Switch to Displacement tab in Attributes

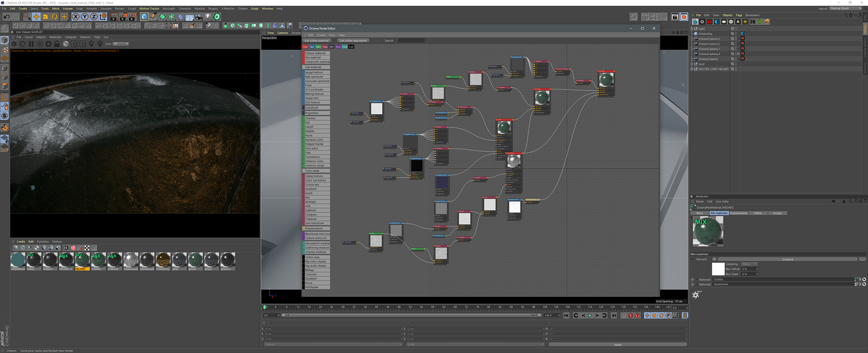coord(739,213)
